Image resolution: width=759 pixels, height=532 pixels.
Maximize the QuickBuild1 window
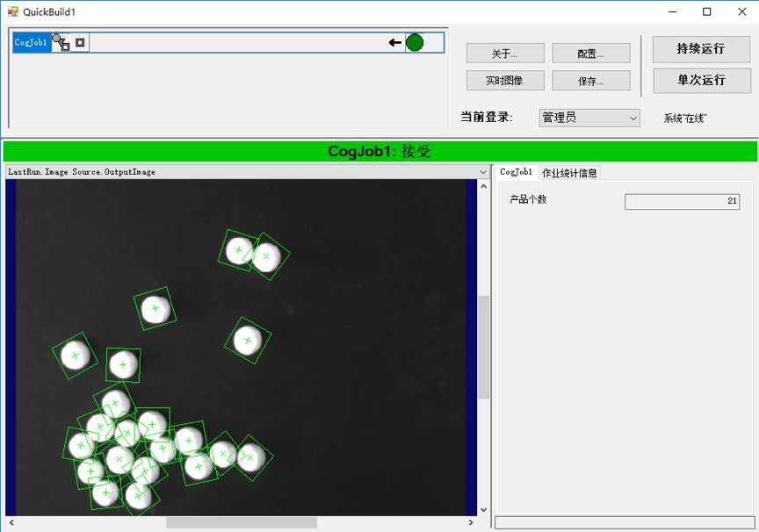pyautogui.click(x=706, y=11)
